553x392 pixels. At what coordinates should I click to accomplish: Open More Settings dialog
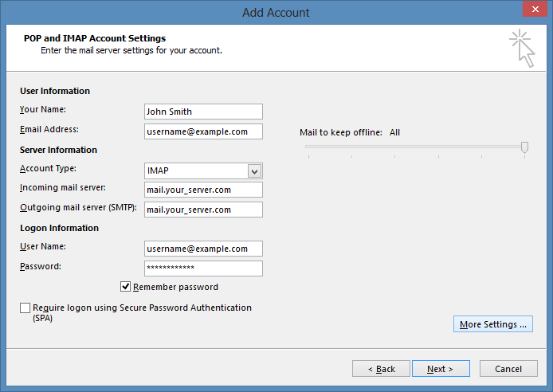click(x=492, y=324)
